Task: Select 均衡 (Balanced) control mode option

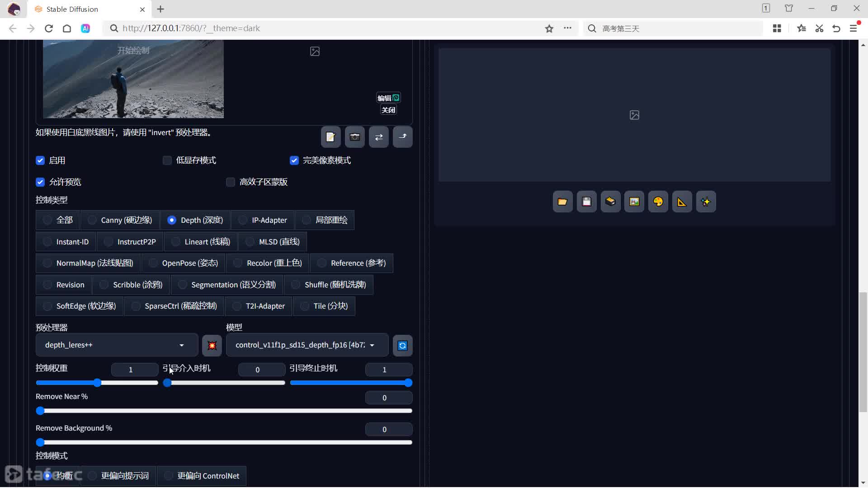Action: coord(47,475)
